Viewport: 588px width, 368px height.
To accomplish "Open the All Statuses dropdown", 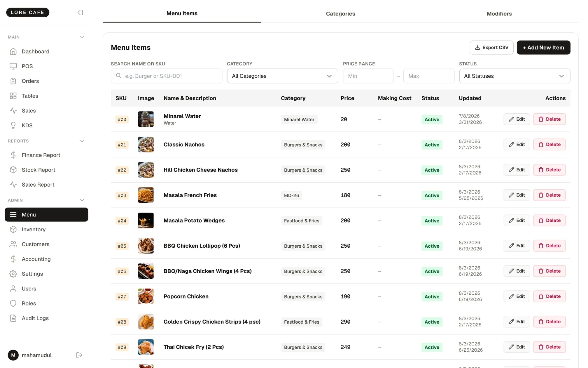I will (x=514, y=76).
